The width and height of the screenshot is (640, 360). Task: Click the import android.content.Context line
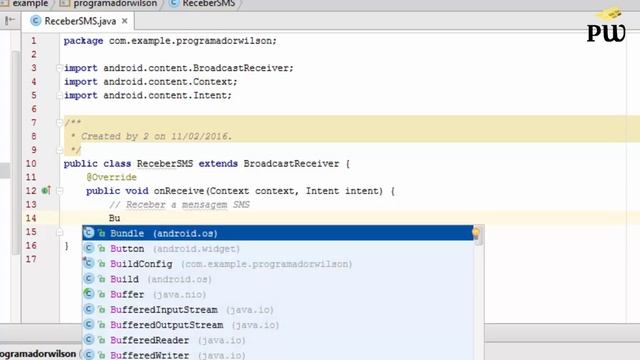point(150,82)
